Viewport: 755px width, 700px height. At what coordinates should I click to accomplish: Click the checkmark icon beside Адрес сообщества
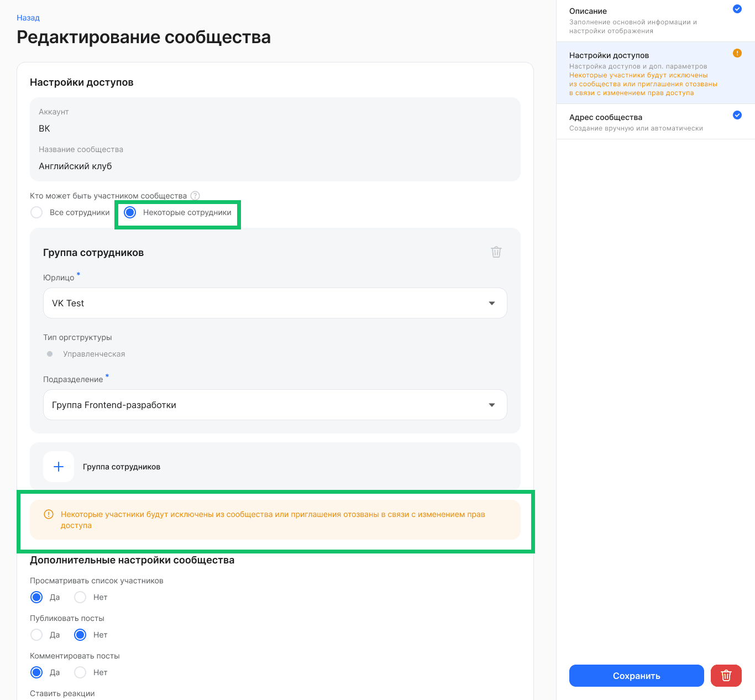pyautogui.click(x=737, y=115)
